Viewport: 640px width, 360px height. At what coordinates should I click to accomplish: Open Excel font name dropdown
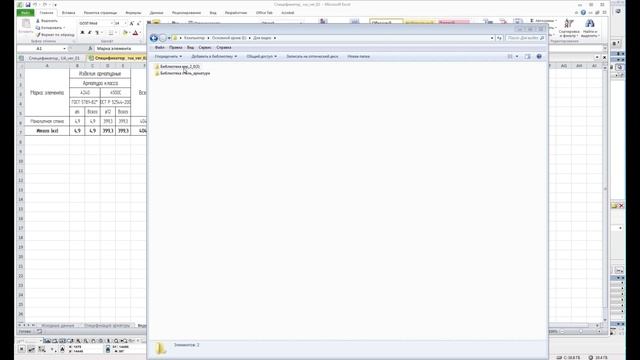tap(111, 23)
